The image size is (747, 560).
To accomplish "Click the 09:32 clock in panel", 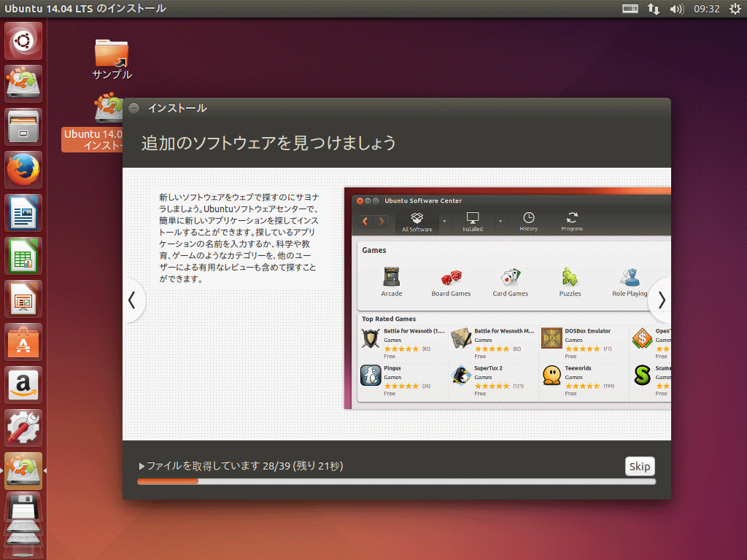I will [706, 9].
